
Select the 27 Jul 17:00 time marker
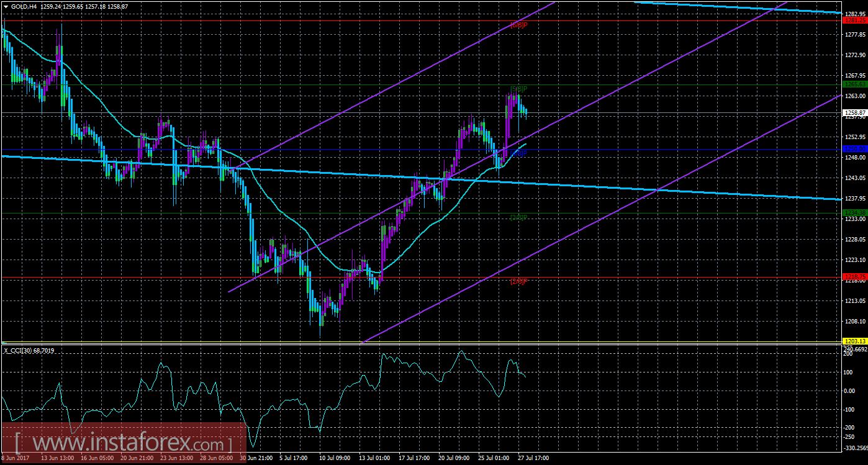coord(533,458)
